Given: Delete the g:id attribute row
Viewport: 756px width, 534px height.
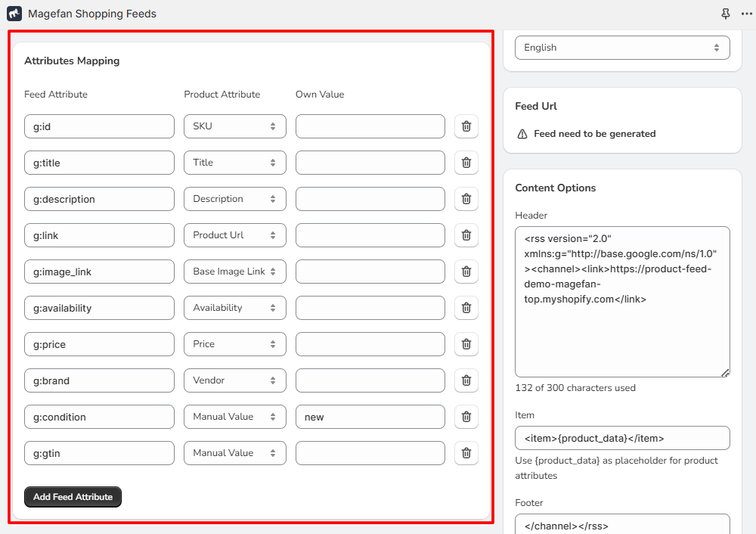Looking at the screenshot, I should click(466, 126).
